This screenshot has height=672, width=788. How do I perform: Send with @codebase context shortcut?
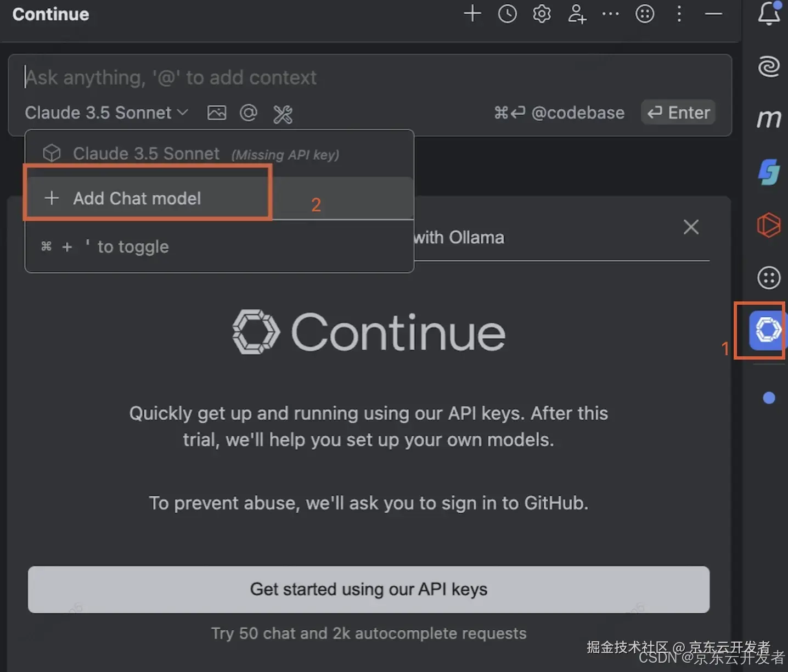click(x=559, y=113)
